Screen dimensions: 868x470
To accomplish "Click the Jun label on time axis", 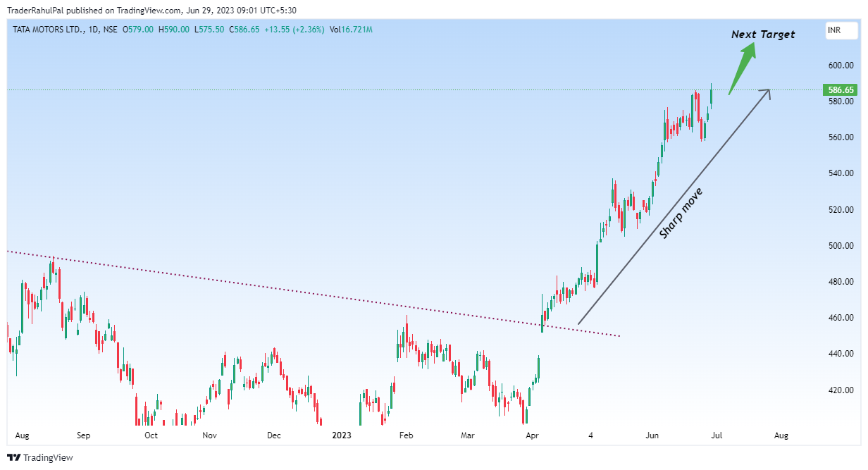I will pos(653,435).
